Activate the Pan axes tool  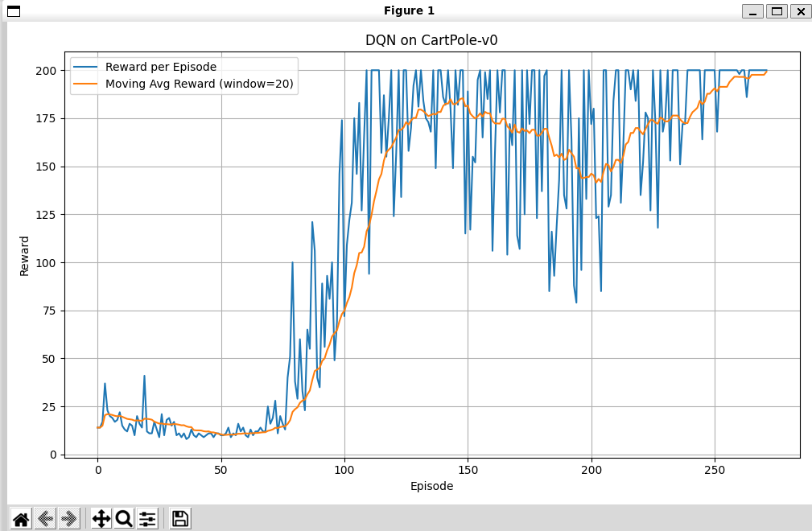[101, 519]
